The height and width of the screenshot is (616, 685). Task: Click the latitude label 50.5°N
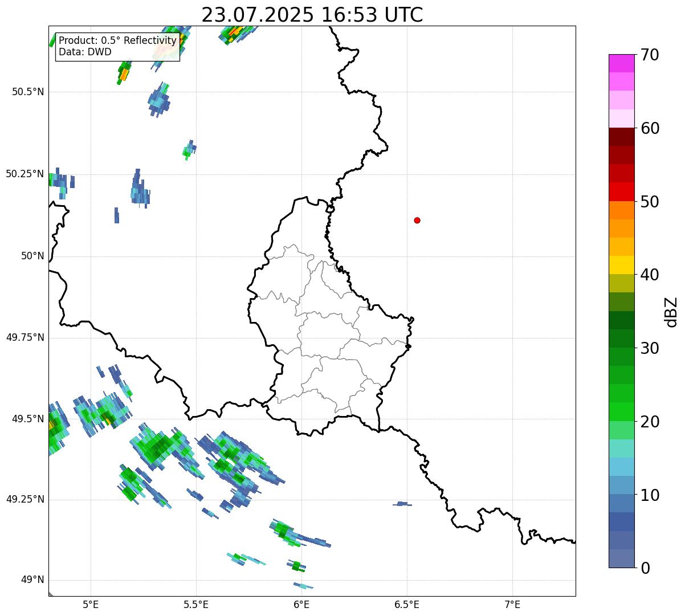28,92
